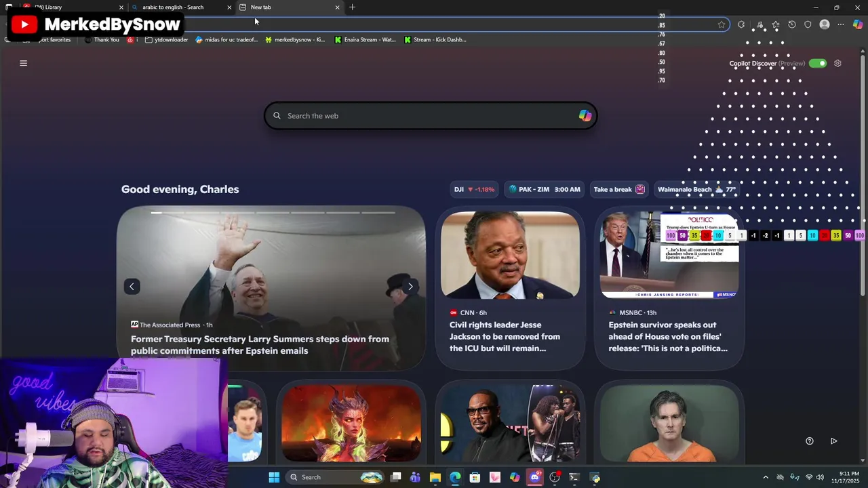The width and height of the screenshot is (868, 488).
Task: Open the Extensions puzzle icon
Action: pyautogui.click(x=741, y=24)
